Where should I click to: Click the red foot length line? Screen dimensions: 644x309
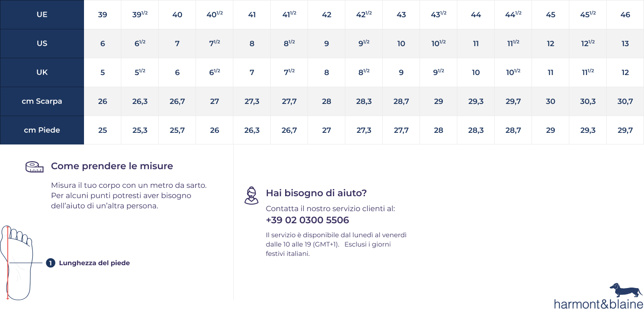[8, 262]
